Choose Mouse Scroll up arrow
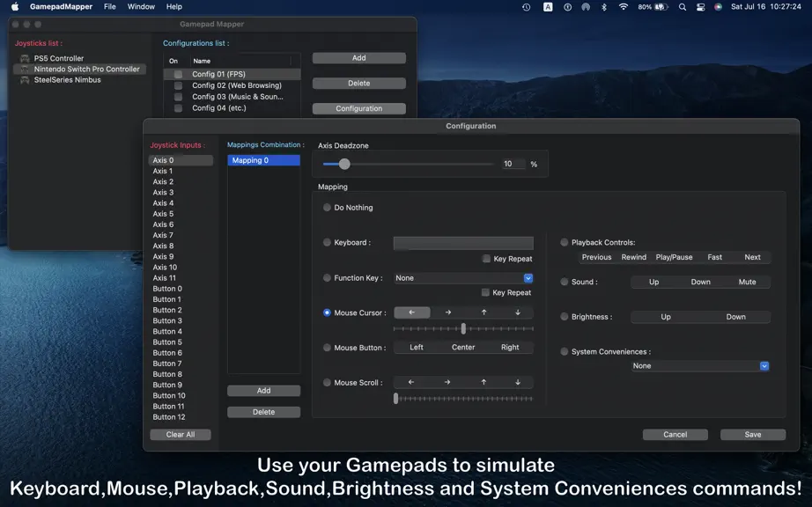 (x=484, y=382)
